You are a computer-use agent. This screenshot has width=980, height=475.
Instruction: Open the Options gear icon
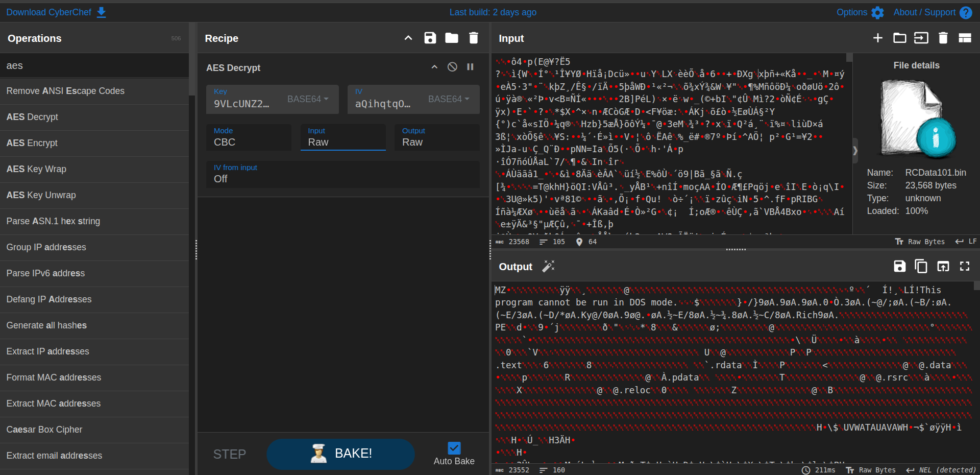(x=877, y=12)
